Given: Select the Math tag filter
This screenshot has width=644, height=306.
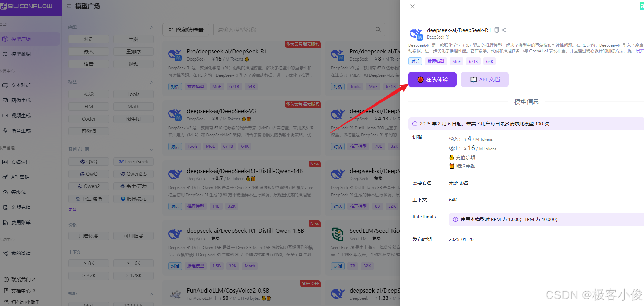Looking at the screenshot, I should (x=133, y=107).
